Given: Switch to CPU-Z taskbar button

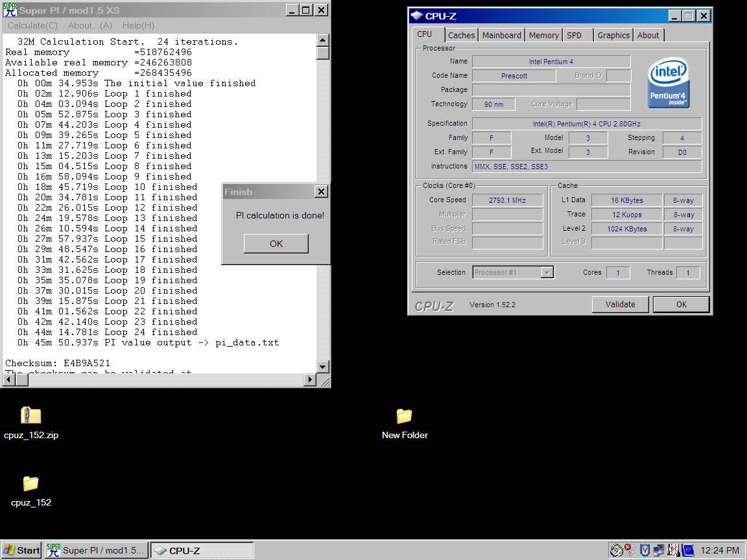Looking at the screenshot, I should (x=202, y=550).
